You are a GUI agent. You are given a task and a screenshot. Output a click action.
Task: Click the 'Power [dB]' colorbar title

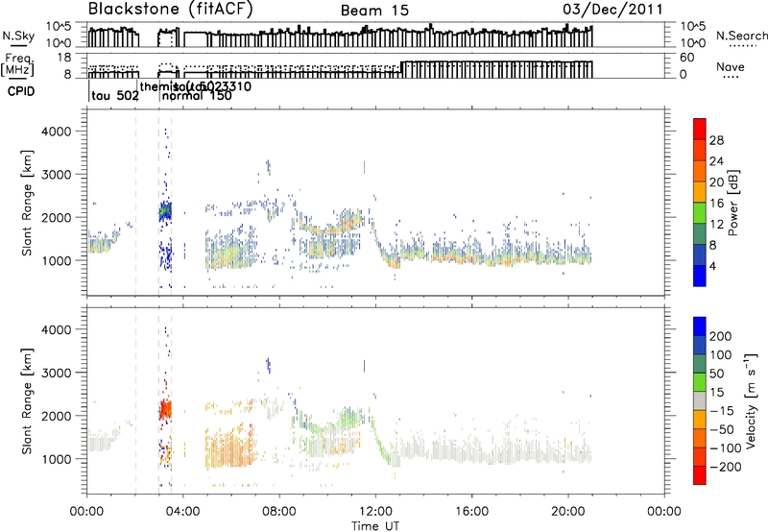[732, 203]
